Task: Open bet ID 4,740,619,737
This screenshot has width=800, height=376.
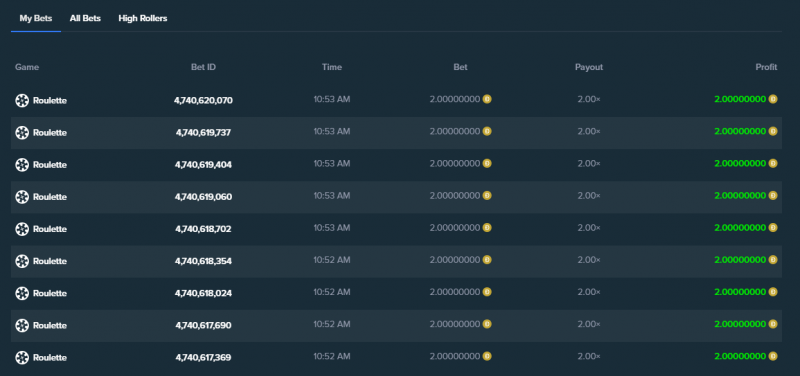Action: 203,133
